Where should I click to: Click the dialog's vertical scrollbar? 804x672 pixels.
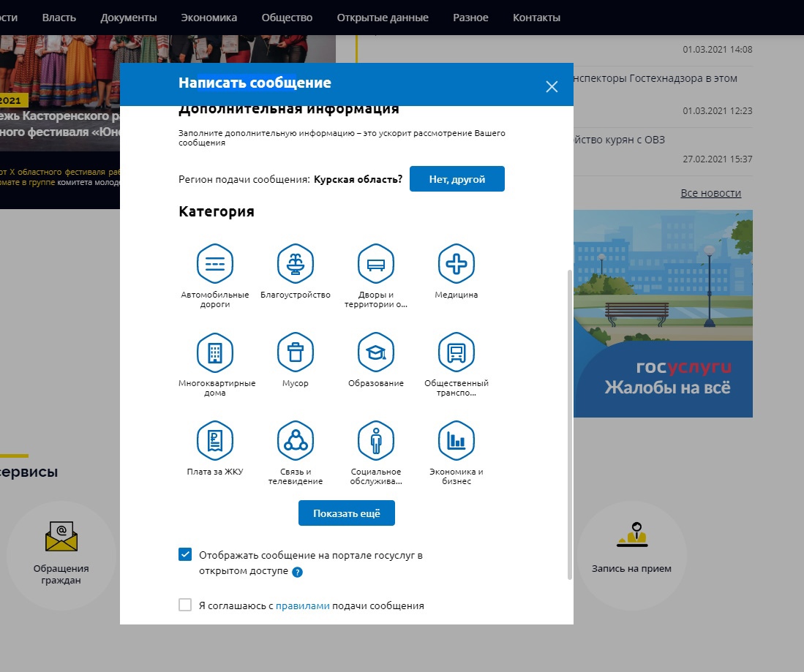[569, 424]
